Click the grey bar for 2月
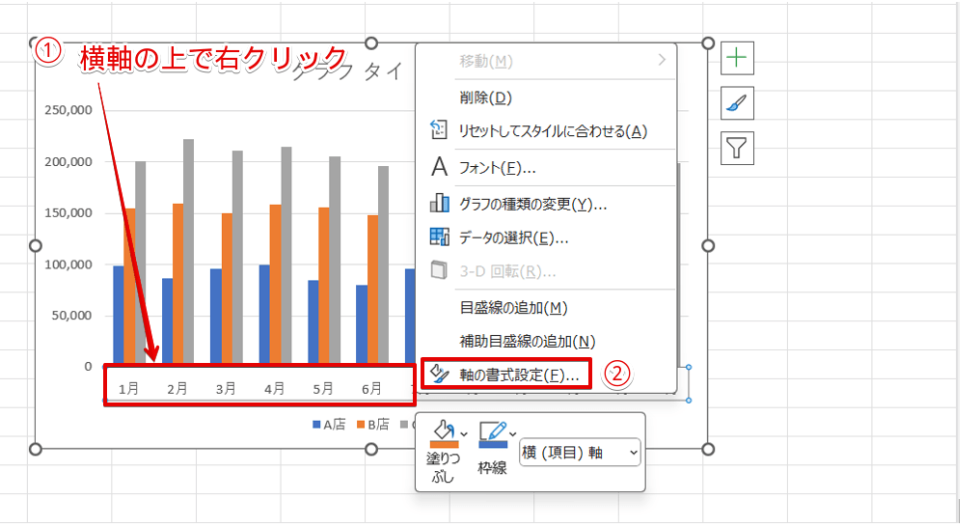The width and height of the screenshot is (980, 528). [x=188, y=252]
